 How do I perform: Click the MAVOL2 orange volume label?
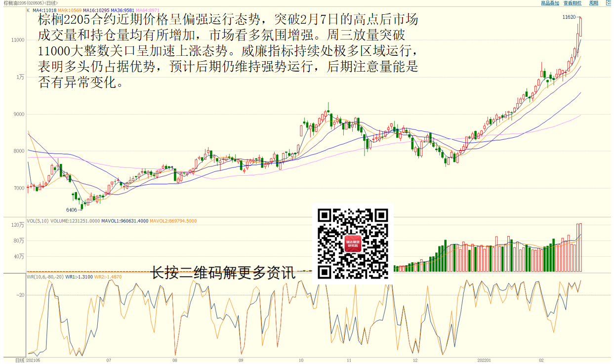click(173, 221)
